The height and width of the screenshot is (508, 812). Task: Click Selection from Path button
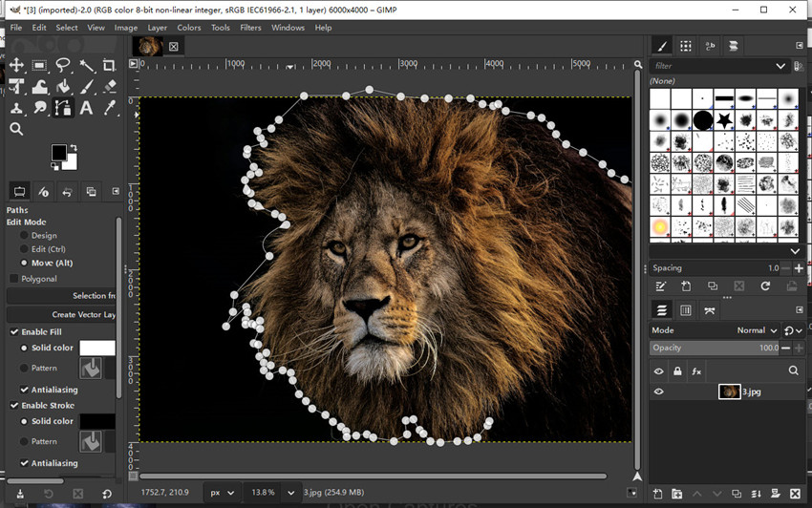click(61, 296)
